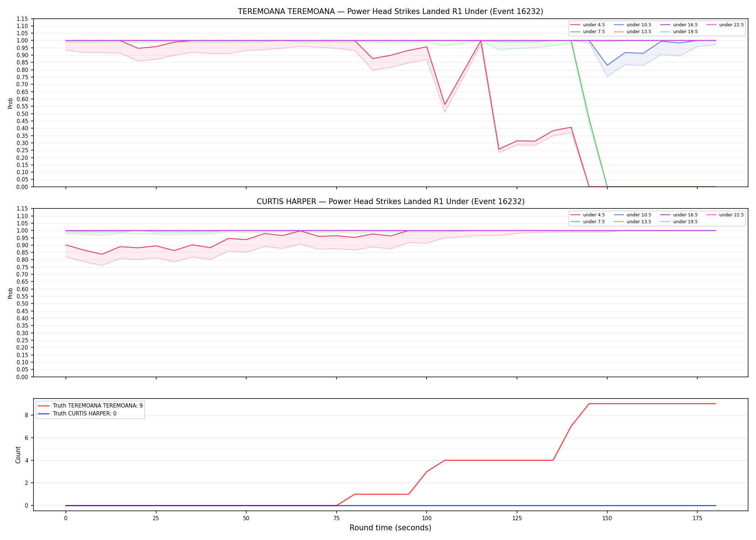Screen dimensions: 756x540
Task: Click the CURTIS HARPER chart title
Action: click(390, 202)
